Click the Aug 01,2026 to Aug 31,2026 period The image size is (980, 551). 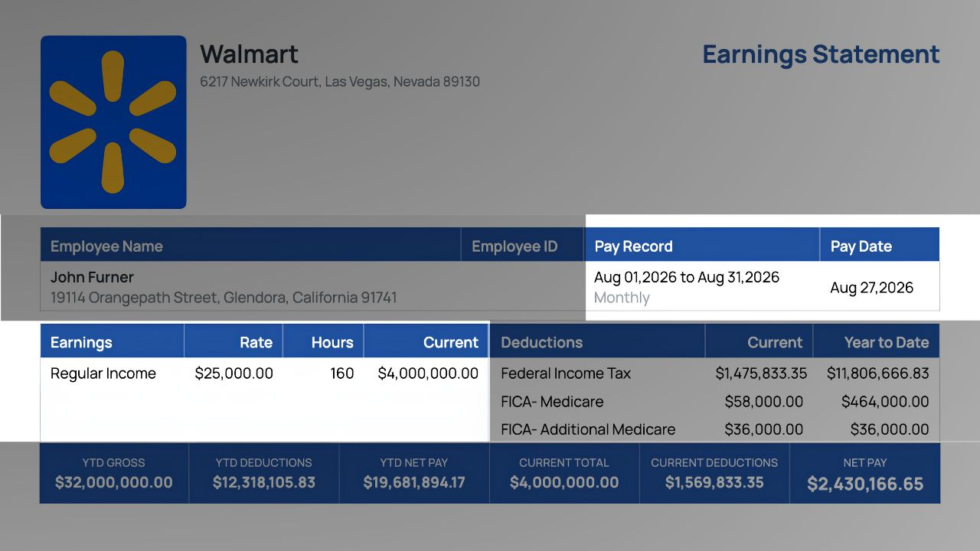[687, 277]
